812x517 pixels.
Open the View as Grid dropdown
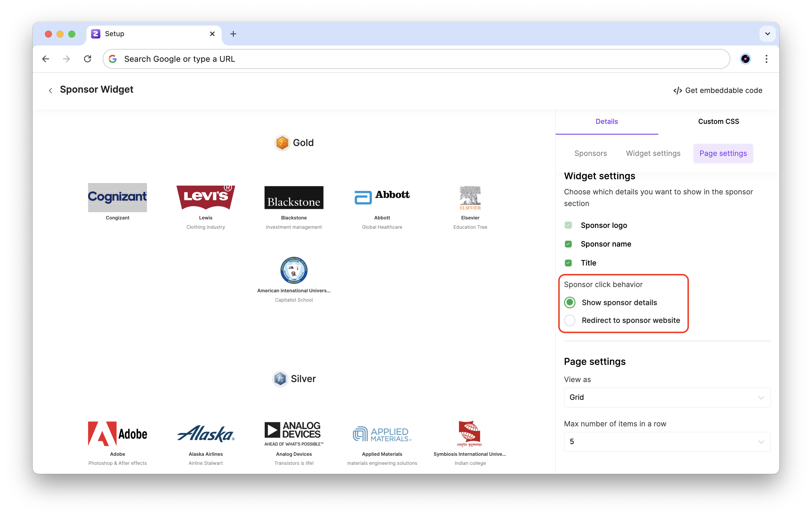click(667, 397)
